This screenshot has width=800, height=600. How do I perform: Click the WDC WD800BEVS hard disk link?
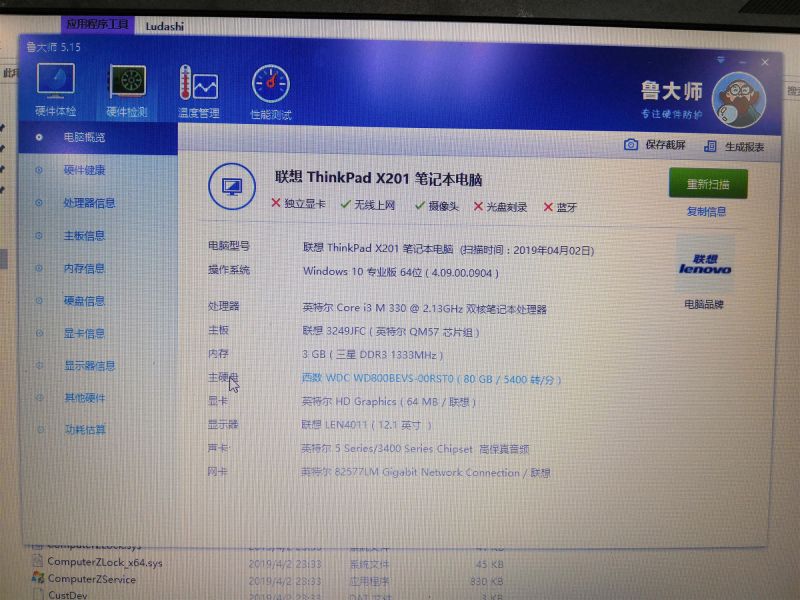[431, 379]
